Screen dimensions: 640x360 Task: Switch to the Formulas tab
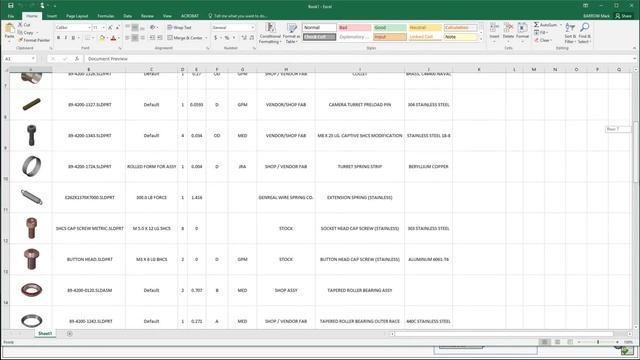(x=106, y=16)
